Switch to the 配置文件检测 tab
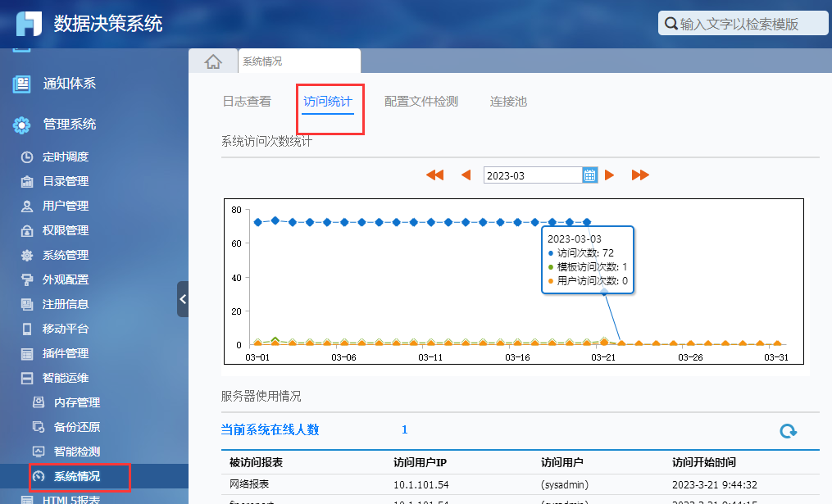 (x=421, y=102)
